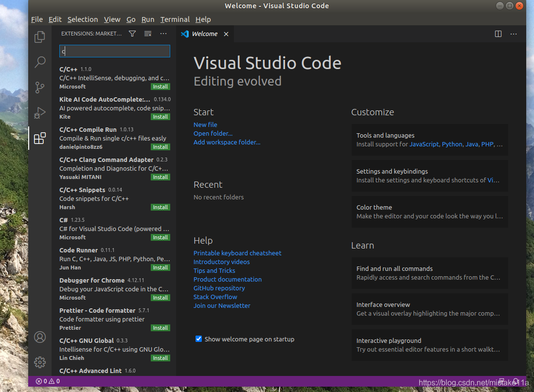Open the Interactive playground card
The height and width of the screenshot is (392, 534).
tap(430, 345)
